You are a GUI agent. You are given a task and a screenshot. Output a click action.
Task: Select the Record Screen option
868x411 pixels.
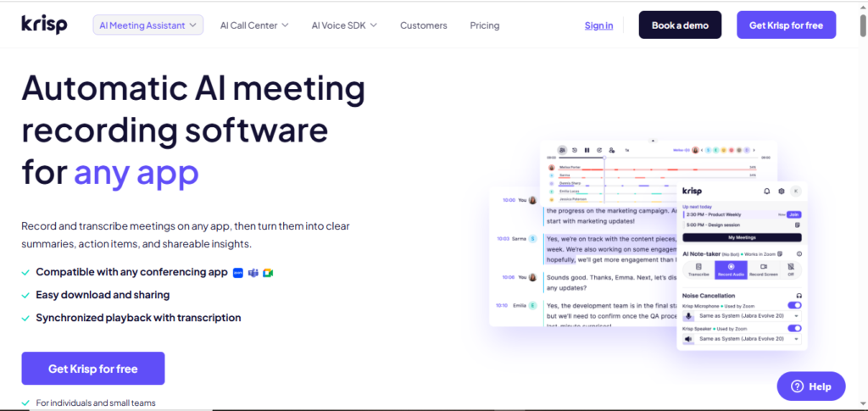coord(763,269)
